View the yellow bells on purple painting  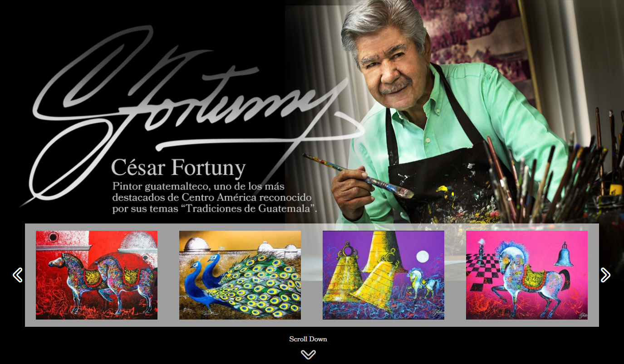tap(383, 275)
